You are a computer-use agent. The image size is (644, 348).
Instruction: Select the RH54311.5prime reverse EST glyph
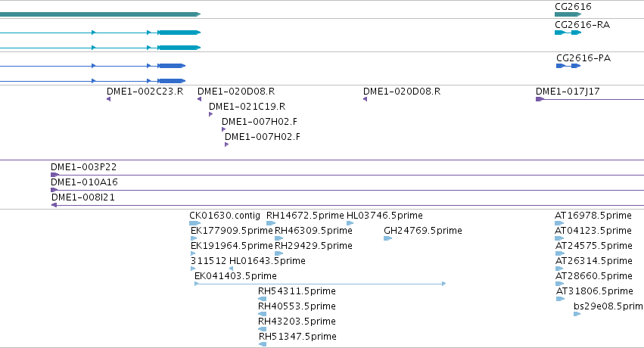point(262,299)
